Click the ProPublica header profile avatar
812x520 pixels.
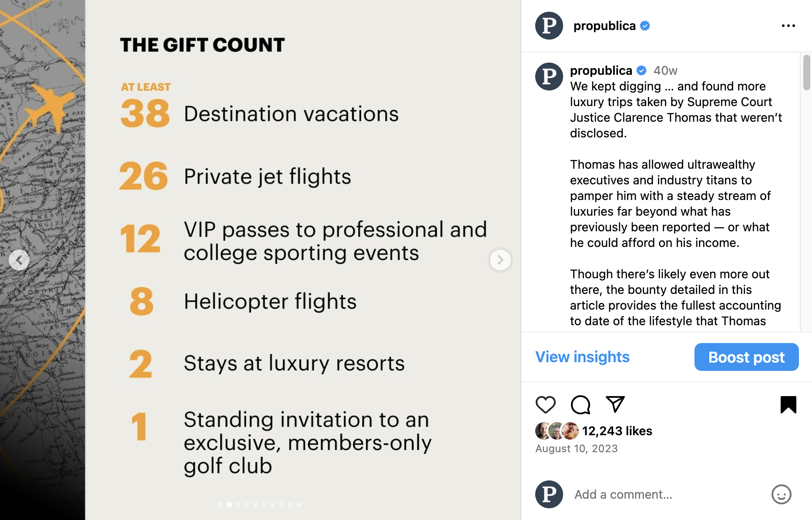549,26
